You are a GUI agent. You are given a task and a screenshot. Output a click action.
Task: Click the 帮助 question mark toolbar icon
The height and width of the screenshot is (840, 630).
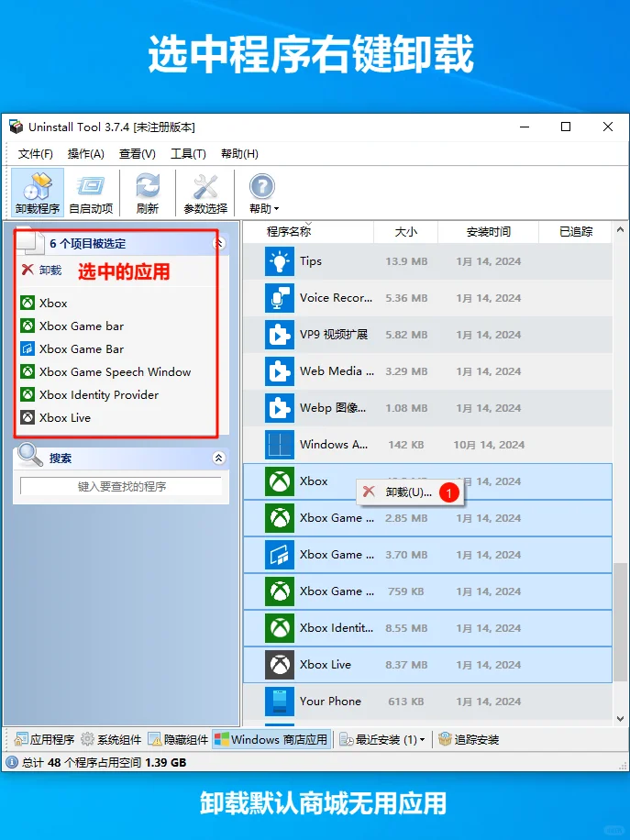[x=261, y=187]
